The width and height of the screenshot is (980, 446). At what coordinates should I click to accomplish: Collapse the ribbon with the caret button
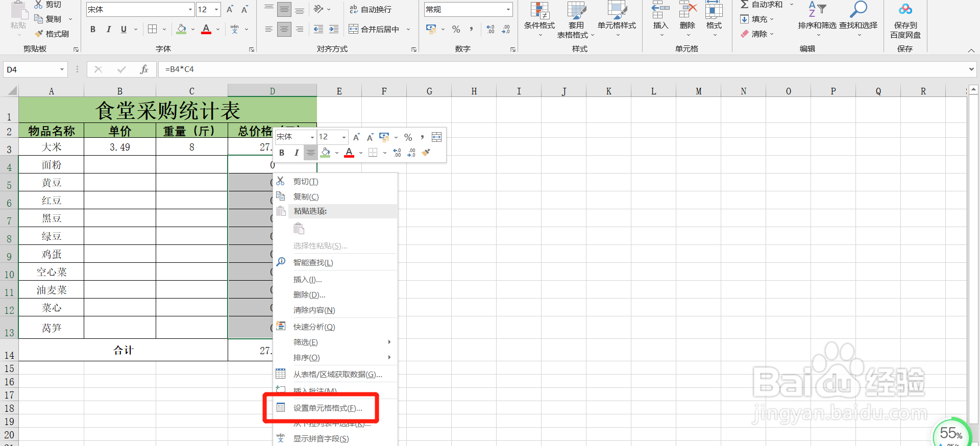[971, 50]
